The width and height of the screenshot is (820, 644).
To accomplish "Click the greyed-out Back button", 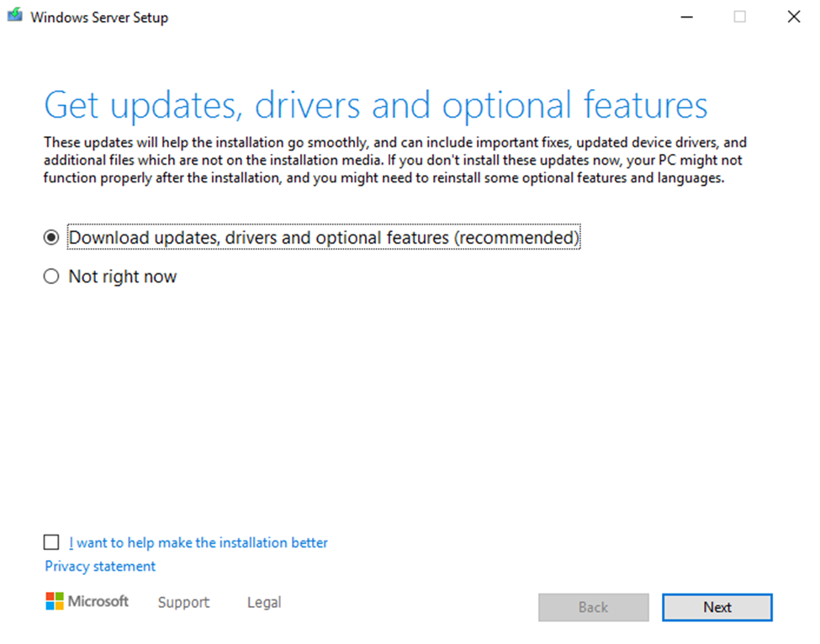I will [594, 607].
